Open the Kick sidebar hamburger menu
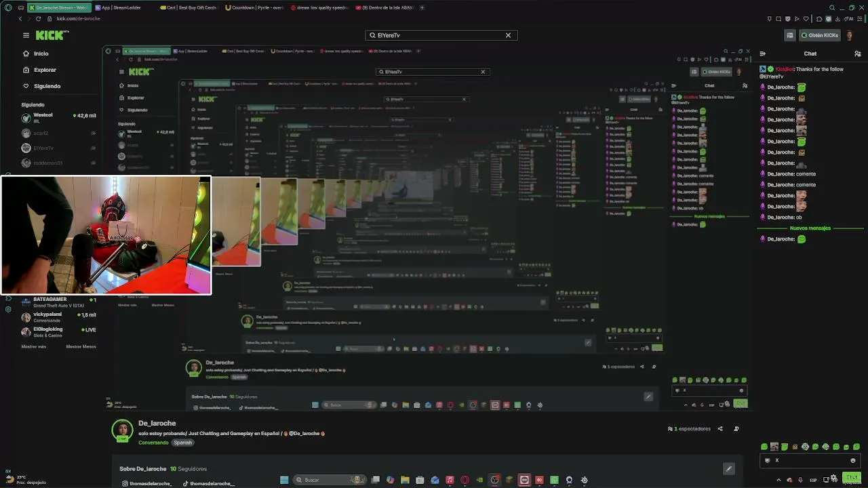868x488 pixels. (26, 35)
